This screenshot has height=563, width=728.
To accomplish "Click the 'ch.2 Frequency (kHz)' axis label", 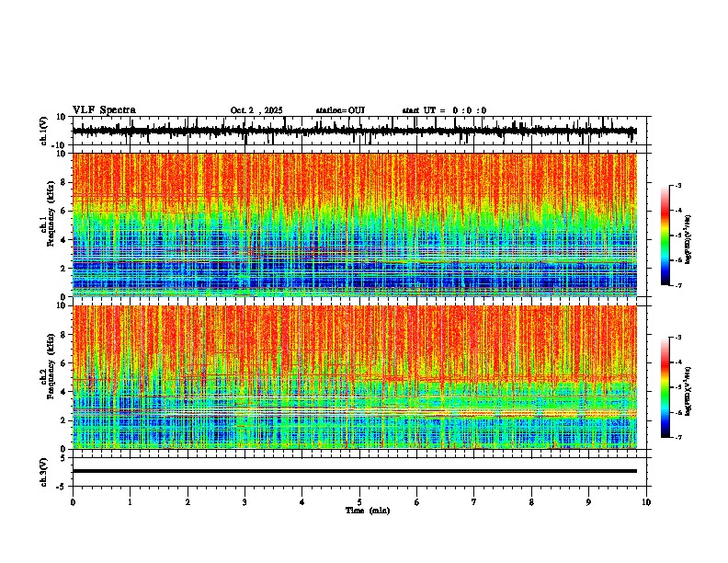I will coord(47,366).
